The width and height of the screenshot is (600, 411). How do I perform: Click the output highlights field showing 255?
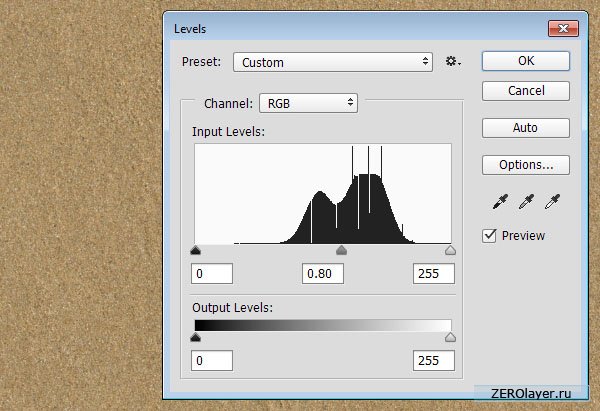click(434, 360)
